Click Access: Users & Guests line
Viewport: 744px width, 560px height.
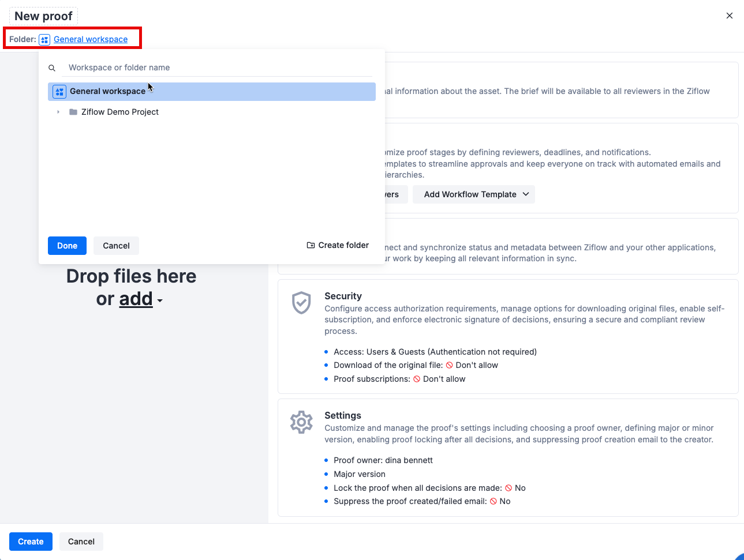pyautogui.click(x=435, y=352)
